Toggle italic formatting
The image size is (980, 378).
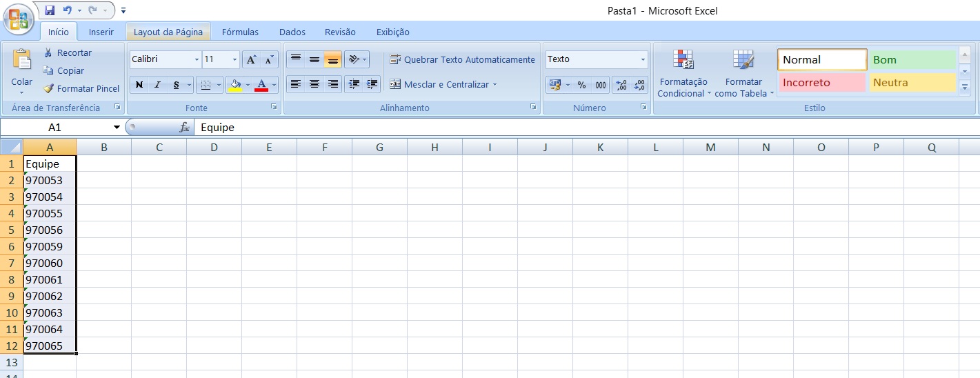(157, 85)
